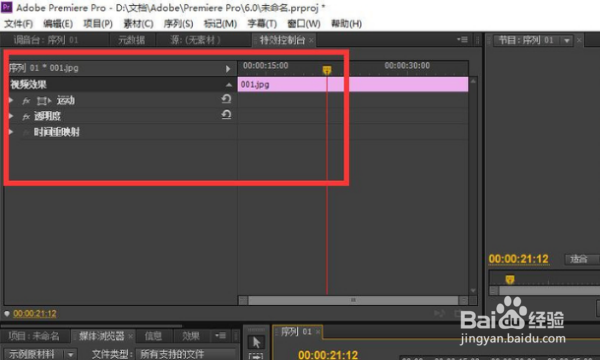The image size is (600, 360).
Task: Click the Premiere Pro title bar icon
Action: pyautogui.click(x=7, y=7)
